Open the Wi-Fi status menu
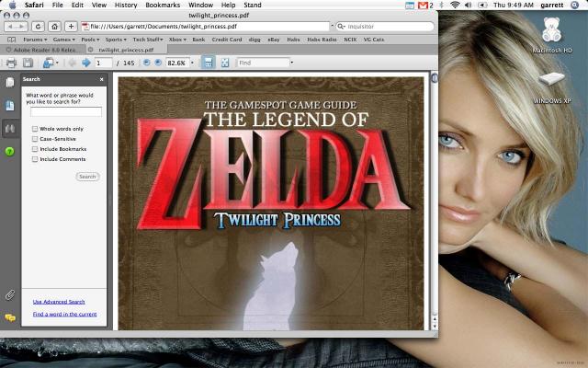Viewport: 588px width, 368px height. point(456,5)
